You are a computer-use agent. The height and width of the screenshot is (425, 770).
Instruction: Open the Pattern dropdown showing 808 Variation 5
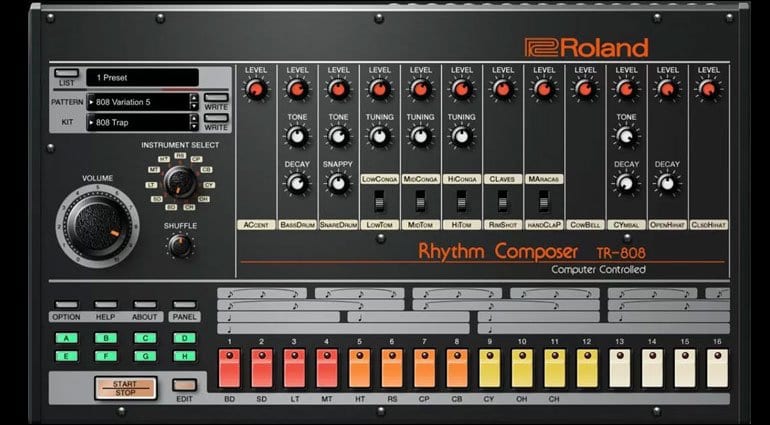point(138,102)
